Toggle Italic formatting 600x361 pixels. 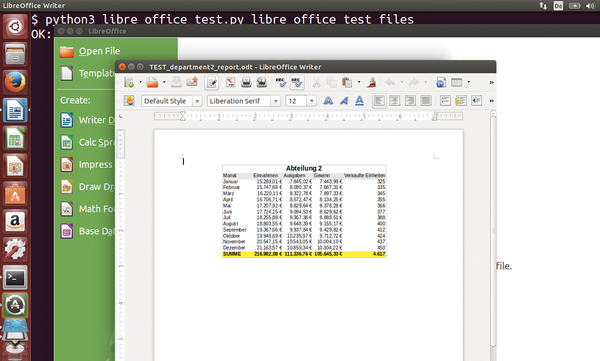click(x=344, y=101)
